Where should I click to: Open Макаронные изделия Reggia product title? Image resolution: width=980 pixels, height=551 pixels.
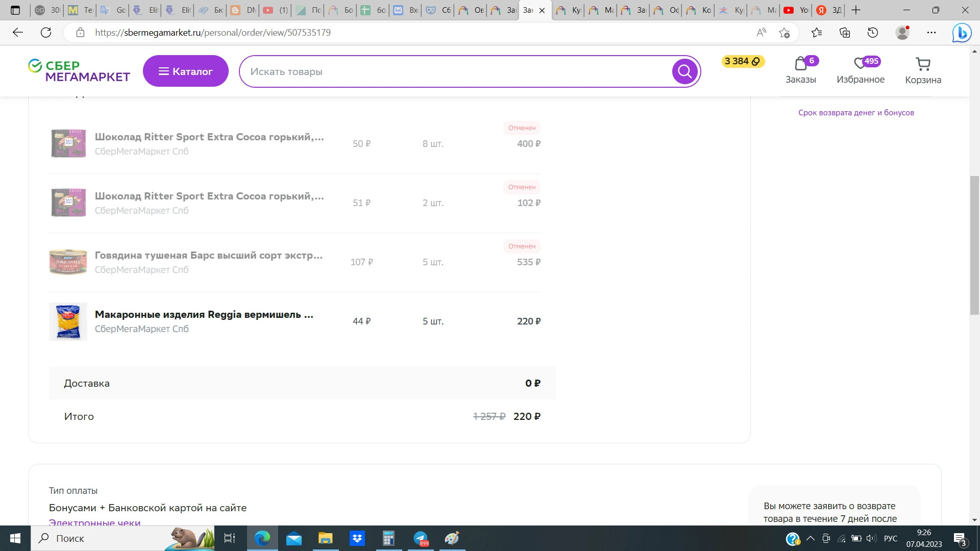(x=204, y=314)
